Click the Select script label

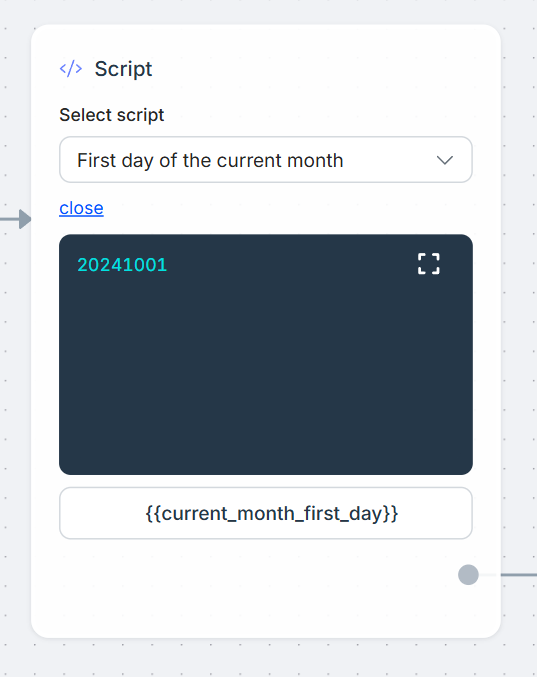(x=111, y=115)
